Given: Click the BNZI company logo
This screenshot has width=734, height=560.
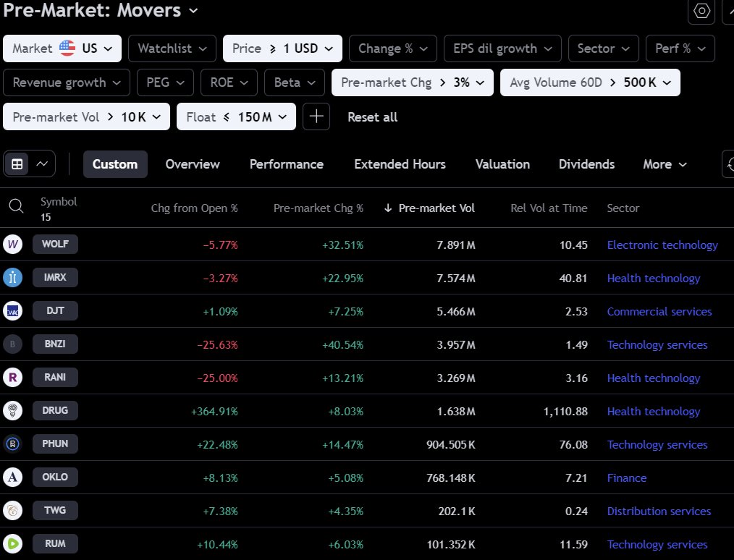Looking at the screenshot, I should click(x=12, y=344).
